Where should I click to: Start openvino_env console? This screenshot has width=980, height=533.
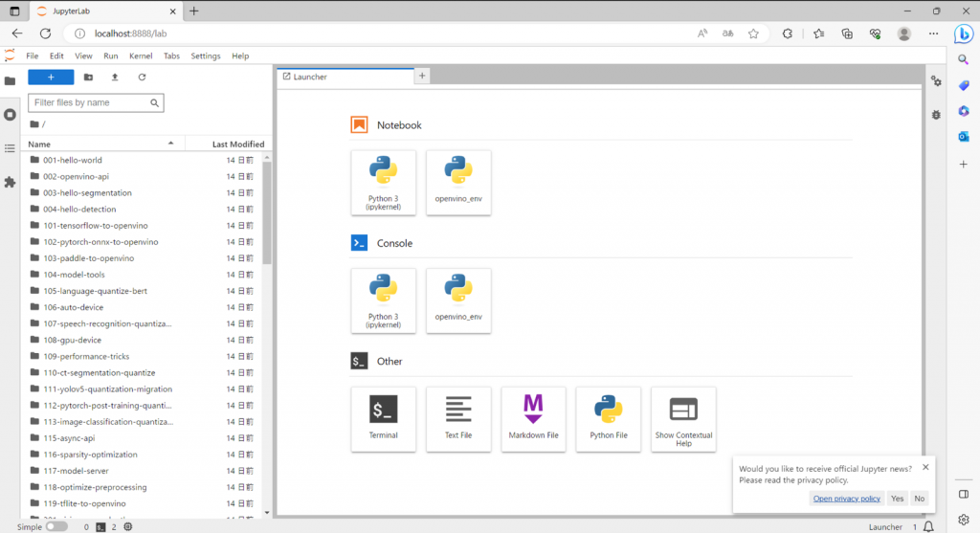[x=458, y=300]
